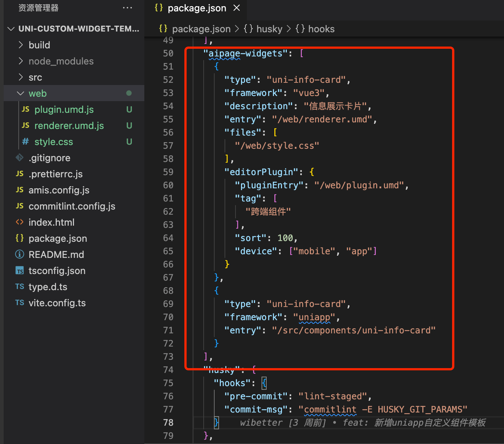Click the 资源管理器 explorer panel title
This screenshot has height=444, width=504.
click(x=38, y=8)
